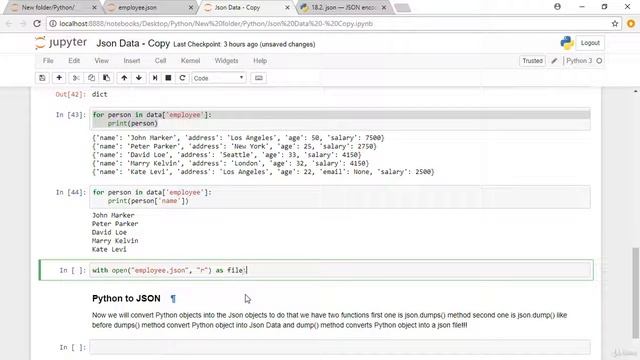Click the Python logo icon
Screen dimensions: 640x360
[x=567, y=43]
